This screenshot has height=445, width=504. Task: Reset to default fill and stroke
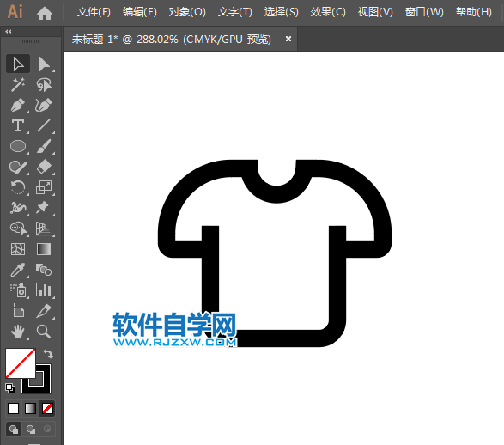[10, 388]
